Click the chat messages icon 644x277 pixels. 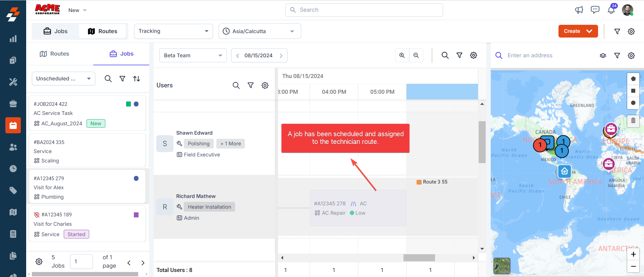[595, 10]
